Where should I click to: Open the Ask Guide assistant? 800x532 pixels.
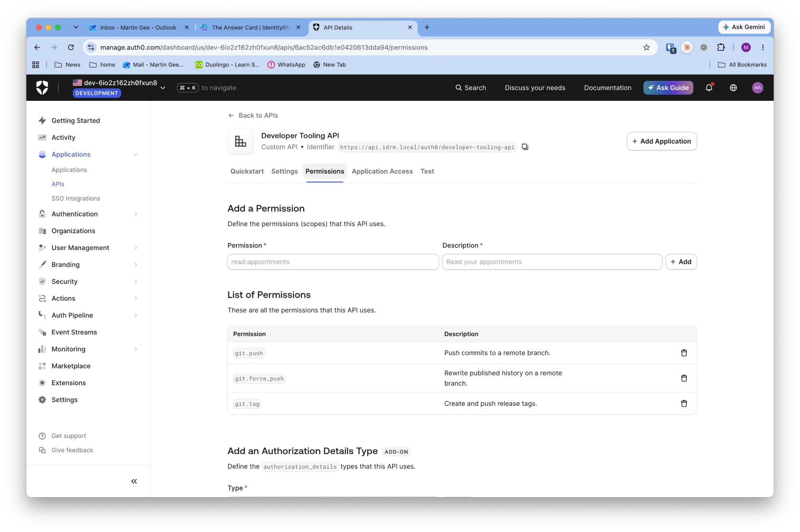click(x=668, y=88)
